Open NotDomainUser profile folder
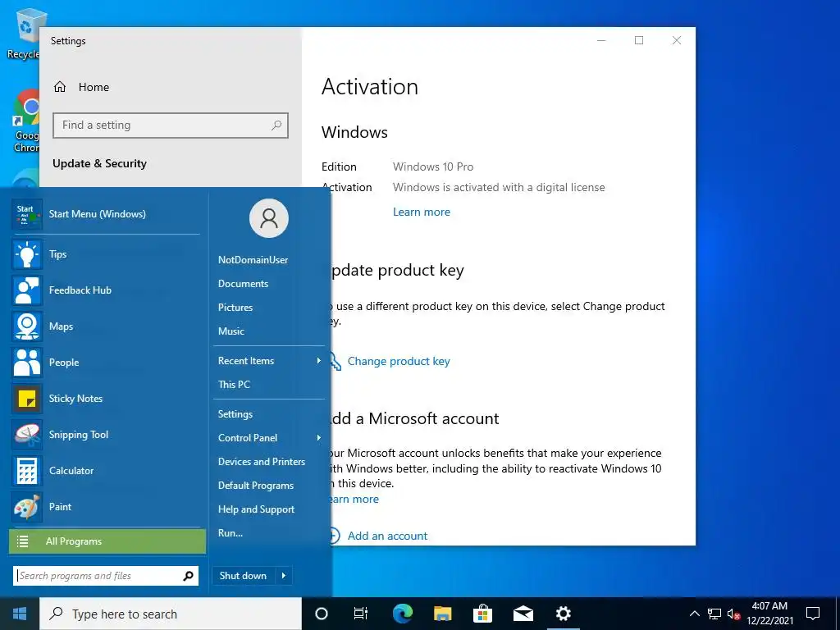Viewport: 840px width, 630px height. click(253, 260)
